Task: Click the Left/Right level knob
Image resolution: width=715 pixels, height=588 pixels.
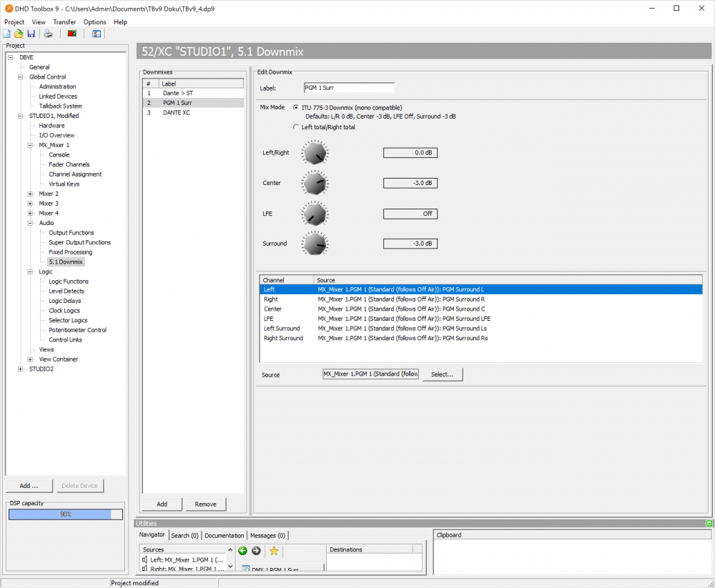Action: coord(315,153)
